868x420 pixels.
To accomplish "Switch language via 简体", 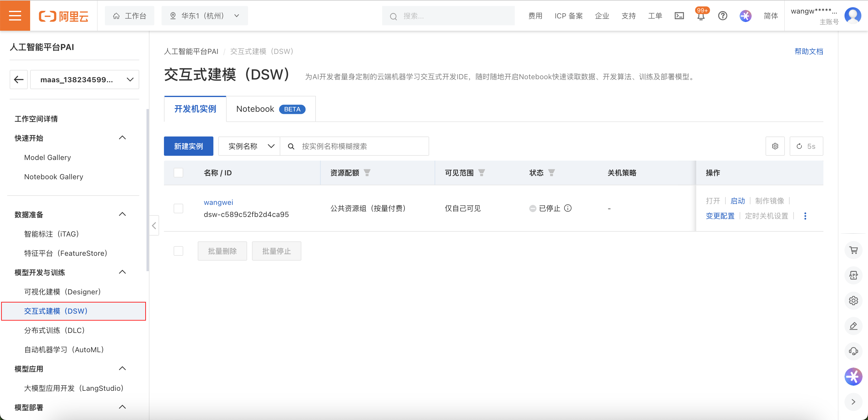I will (x=771, y=16).
